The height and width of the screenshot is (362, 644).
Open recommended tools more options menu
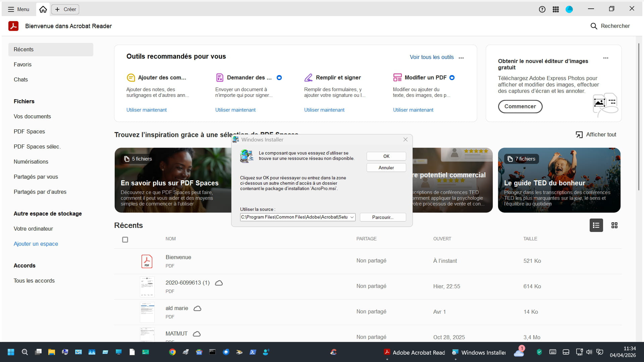(461, 58)
